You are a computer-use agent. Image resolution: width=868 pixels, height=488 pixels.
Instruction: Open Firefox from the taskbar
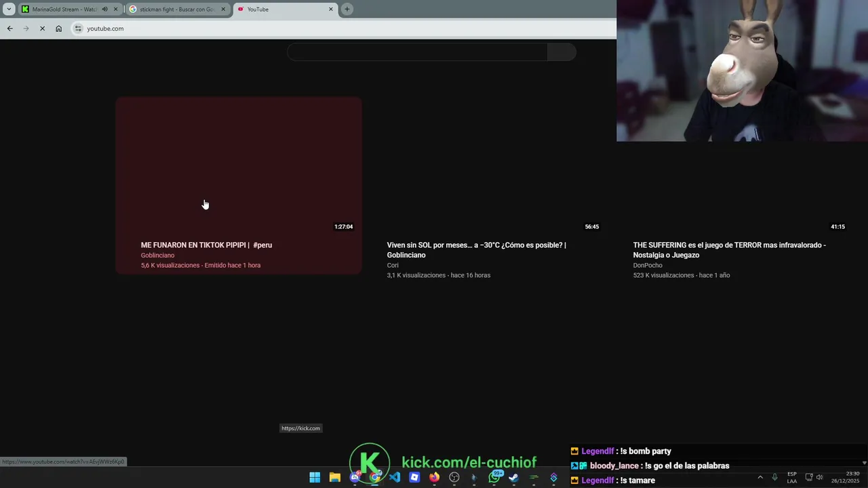pyautogui.click(x=434, y=477)
